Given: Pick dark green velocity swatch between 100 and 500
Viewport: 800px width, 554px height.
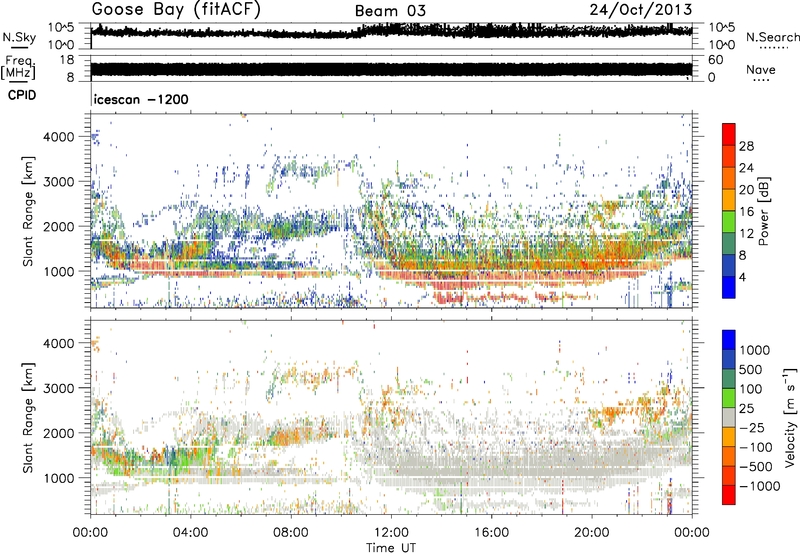Looking at the screenshot, I should [729, 379].
